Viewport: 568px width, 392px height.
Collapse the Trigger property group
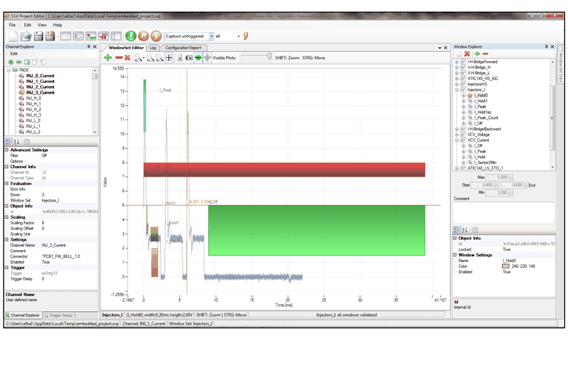[7, 267]
